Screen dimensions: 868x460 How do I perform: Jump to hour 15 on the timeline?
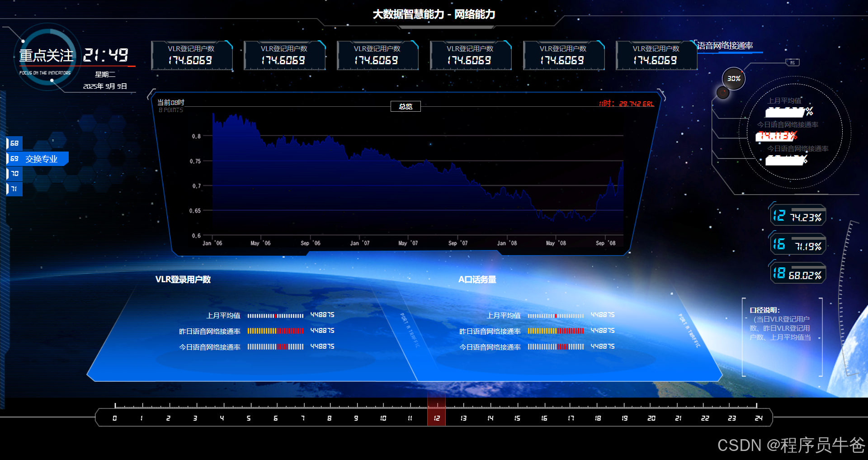click(x=517, y=418)
